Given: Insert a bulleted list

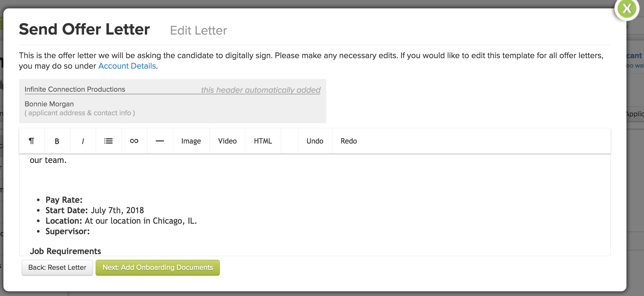Looking at the screenshot, I should [108, 141].
